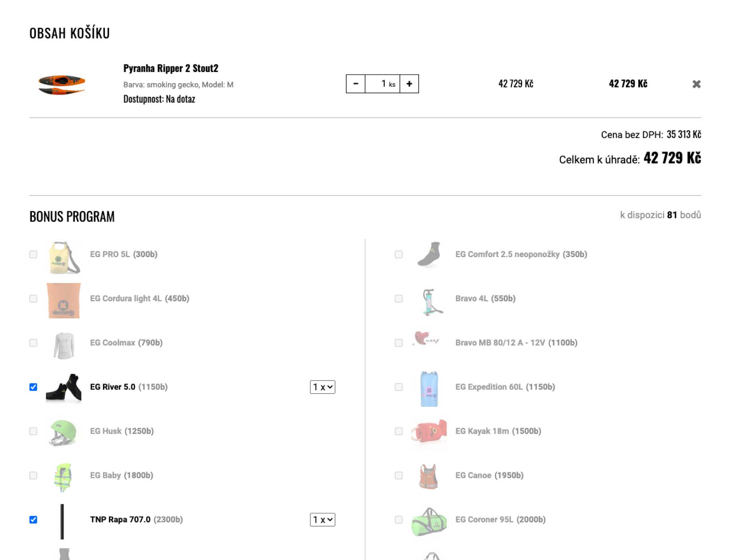The width and height of the screenshot is (729, 560).
Task: Open quantity dropdown for EG River 5.0
Action: pos(322,387)
